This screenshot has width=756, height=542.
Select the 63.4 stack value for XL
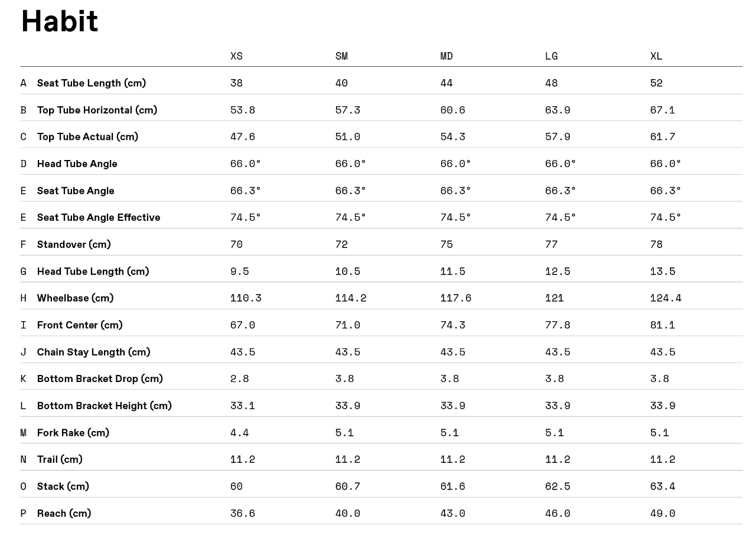[662, 487]
